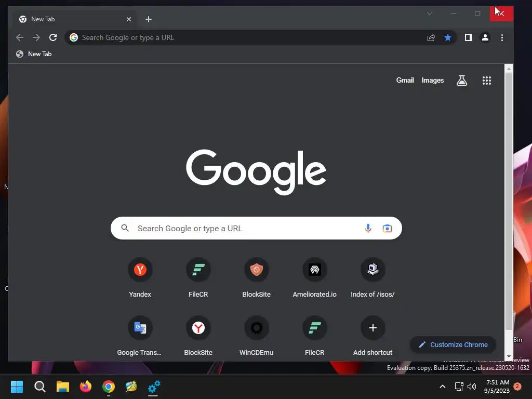The height and width of the screenshot is (399, 532).
Task: Open second-row BlockSite shortcut with Y icon
Action: tap(198, 336)
